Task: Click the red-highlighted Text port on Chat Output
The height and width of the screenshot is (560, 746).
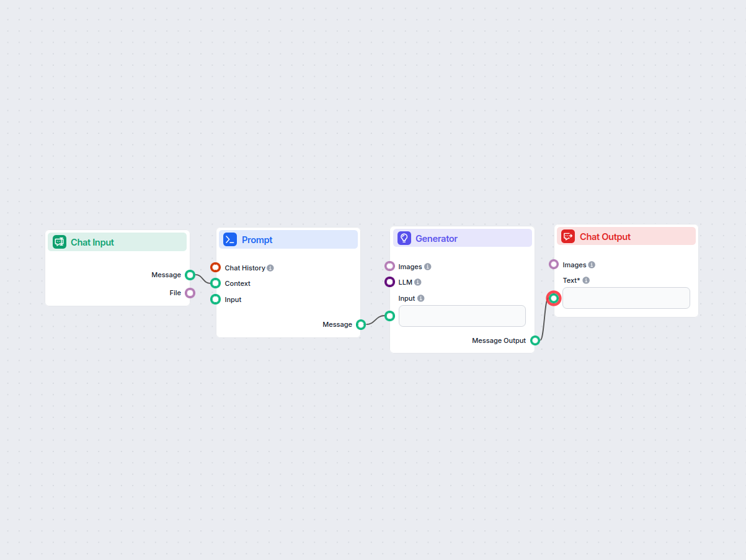Action: tap(554, 298)
